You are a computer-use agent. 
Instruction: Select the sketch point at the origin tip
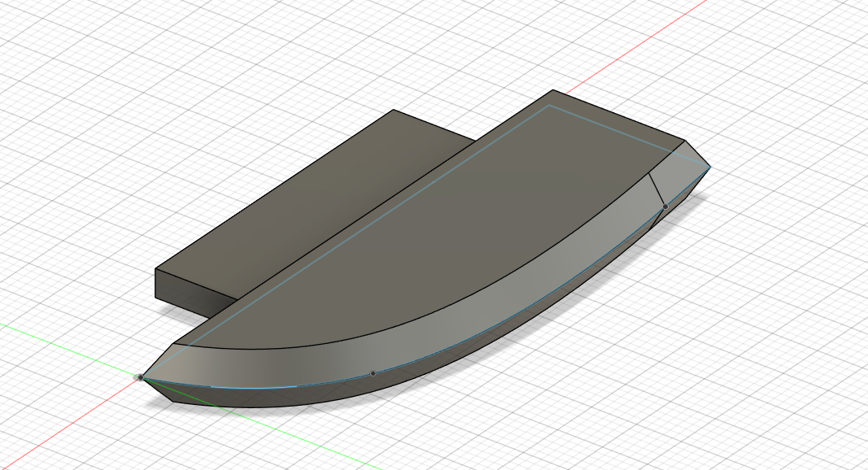coord(141,377)
